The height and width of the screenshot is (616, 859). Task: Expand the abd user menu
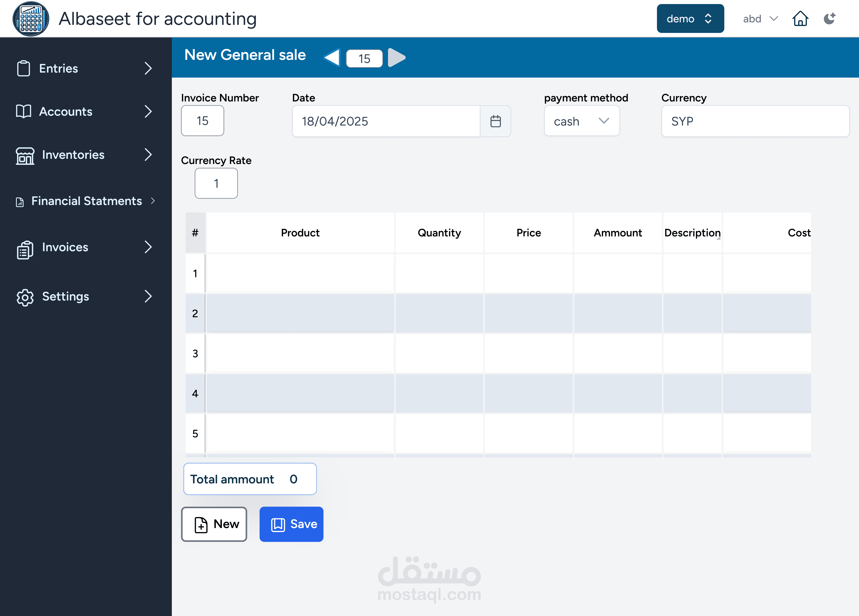pos(760,18)
